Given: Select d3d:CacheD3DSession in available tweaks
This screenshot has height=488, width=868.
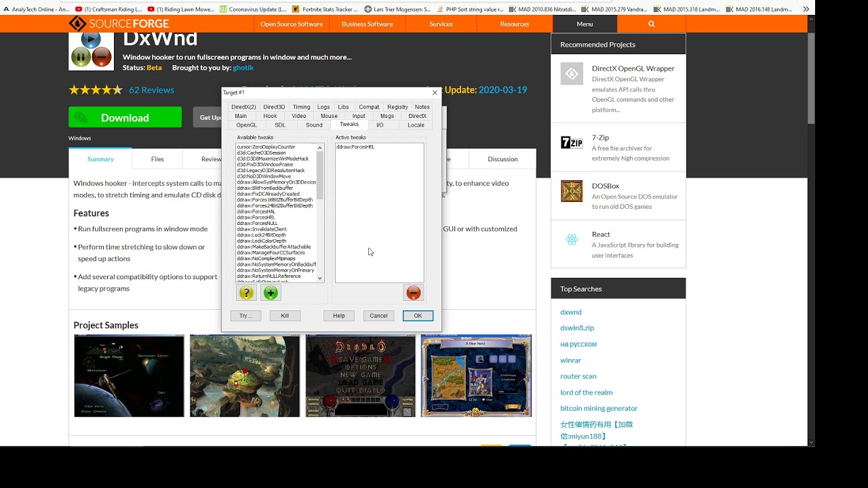Looking at the screenshot, I should click(x=261, y=152).
